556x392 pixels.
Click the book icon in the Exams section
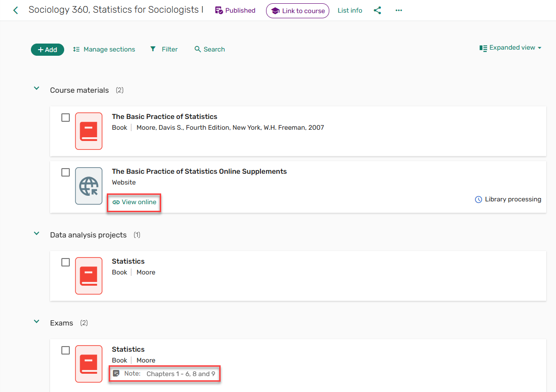pyautogui.click(x=89, y=363)
